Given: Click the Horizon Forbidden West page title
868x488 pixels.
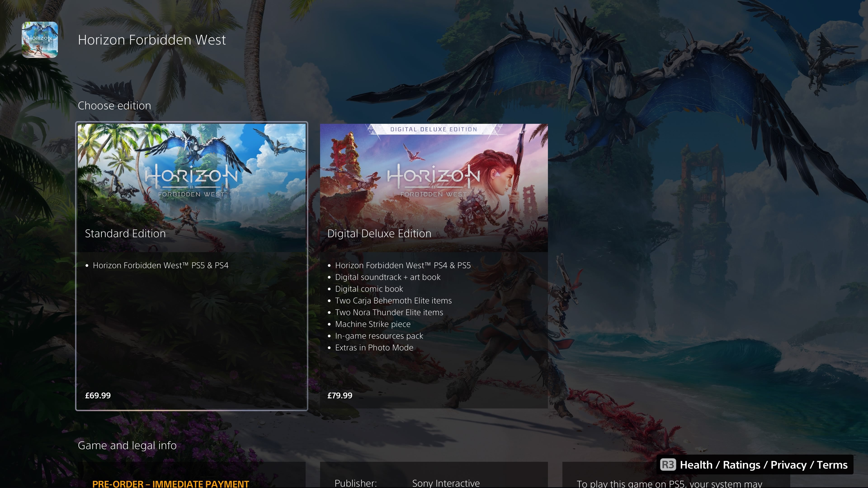Looking at the screenshot, I should pos(152,40).
